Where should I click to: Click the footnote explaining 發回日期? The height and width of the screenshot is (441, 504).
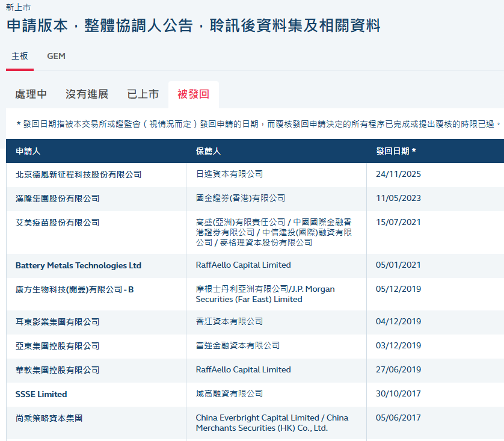259,124
